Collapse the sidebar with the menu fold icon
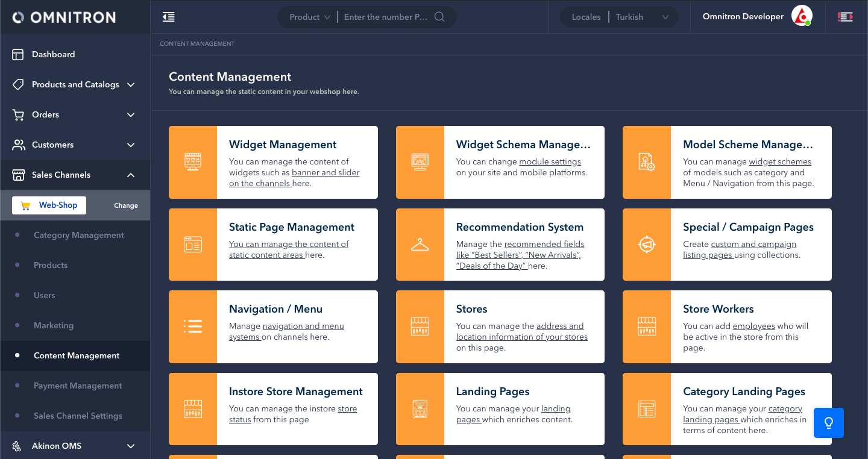 tap(169, 17)
